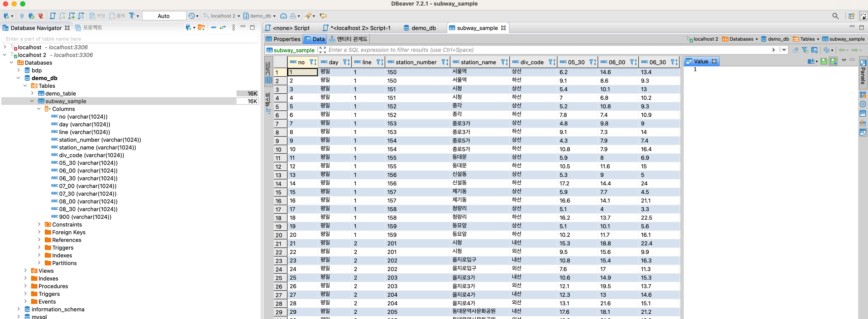Image resolution: width=868 pixels, height=319 pixels.
Task: Click the database dashboard gauge icon
Action: (283, 16)
